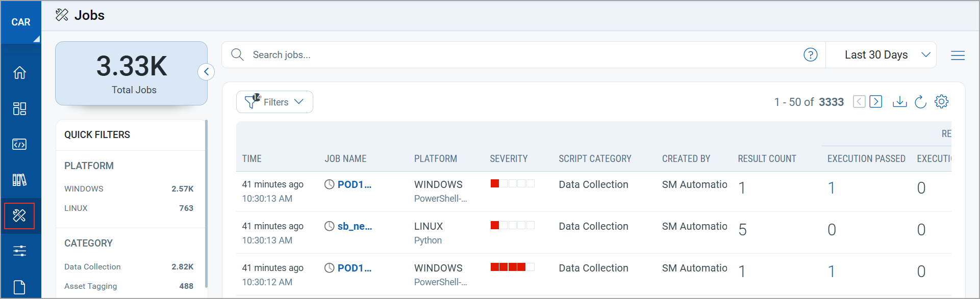Image resolution: width=980 pixels, height=299 pixels.
Task: Open the sb_ne... job link
Action: click(355, 226)
